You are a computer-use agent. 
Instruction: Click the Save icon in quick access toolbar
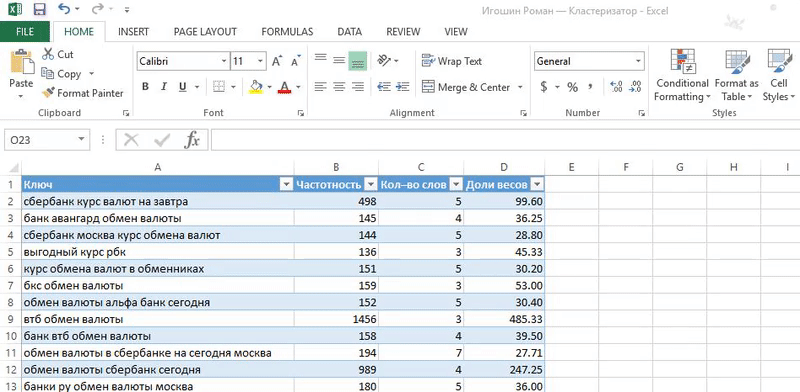click(x=39, y=9)
